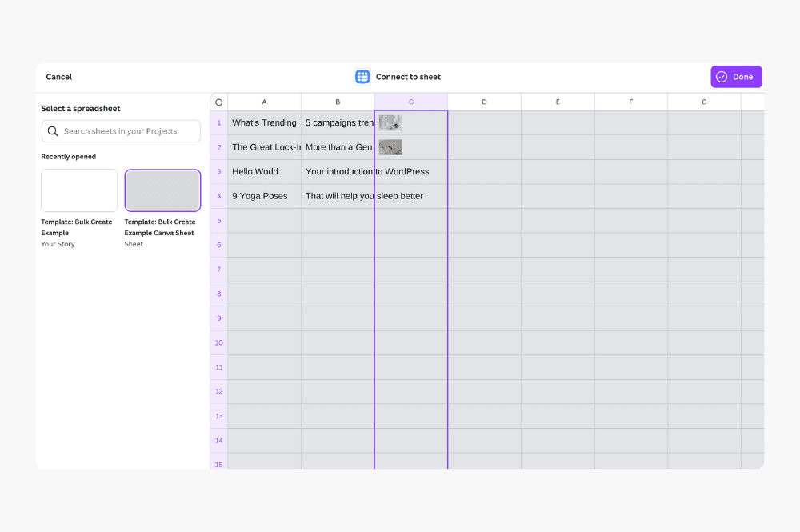800x532 pixels.
Task: Select column B header
Action: (x=338, y=102)
